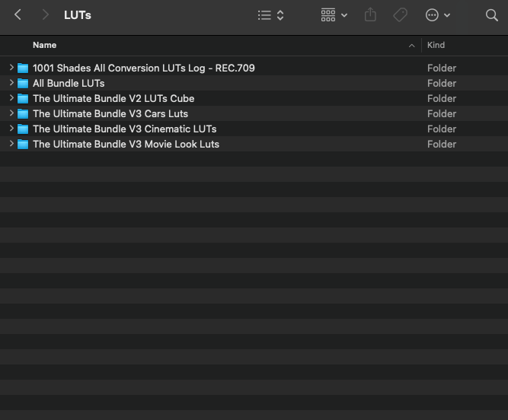Viewport: 508px width, 420px height.
Task: Open the More actions ellipsis menu
Action: coord(437,15)
